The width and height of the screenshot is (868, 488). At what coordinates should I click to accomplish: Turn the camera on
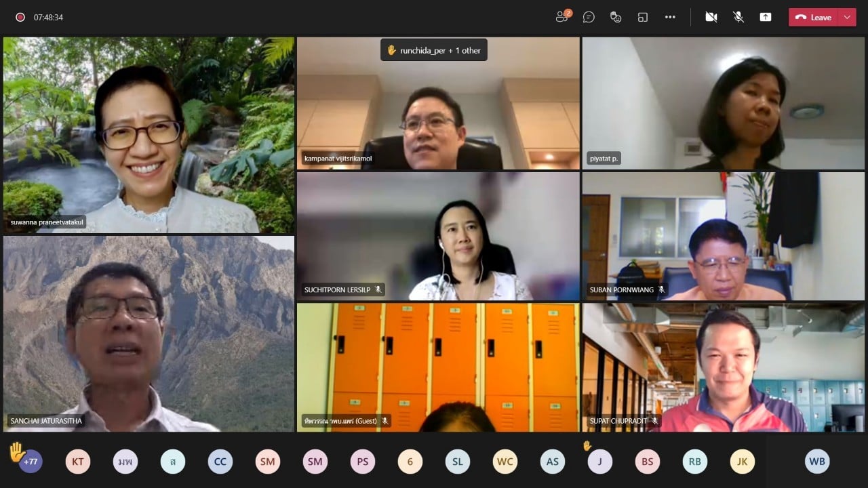coord(711,17)
